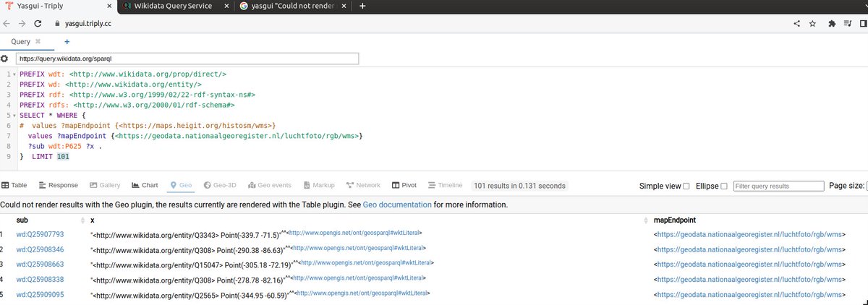Collapse the query block at line 5

coord(14,115)
